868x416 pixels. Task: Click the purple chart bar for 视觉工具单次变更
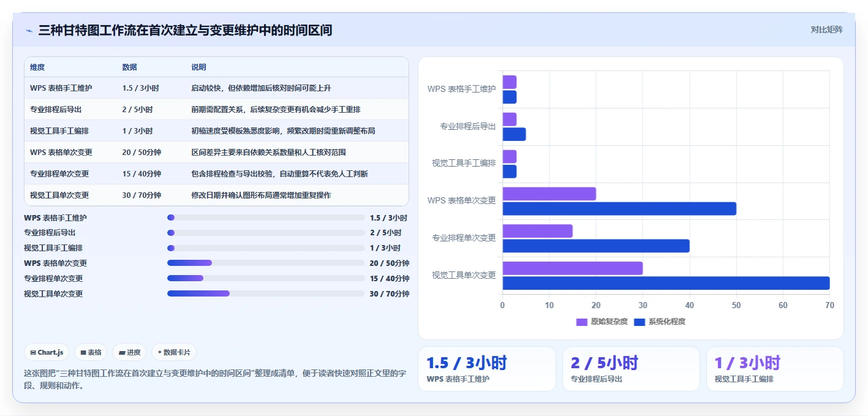(x=573, y=268)
